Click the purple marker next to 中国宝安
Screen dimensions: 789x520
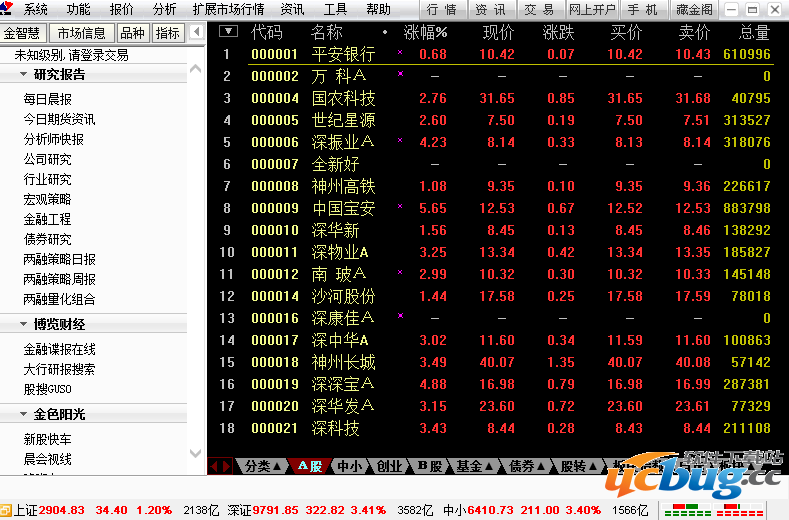click(x=400, y=208)
